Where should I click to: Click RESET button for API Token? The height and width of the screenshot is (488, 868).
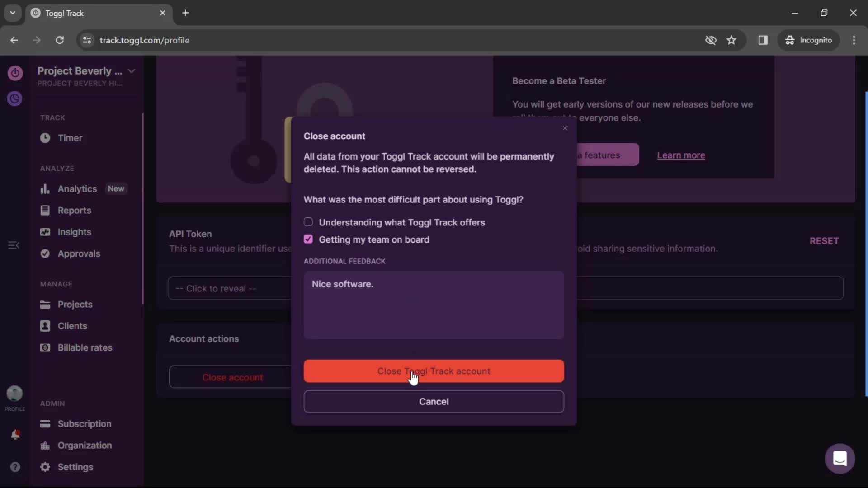(824, 241)
